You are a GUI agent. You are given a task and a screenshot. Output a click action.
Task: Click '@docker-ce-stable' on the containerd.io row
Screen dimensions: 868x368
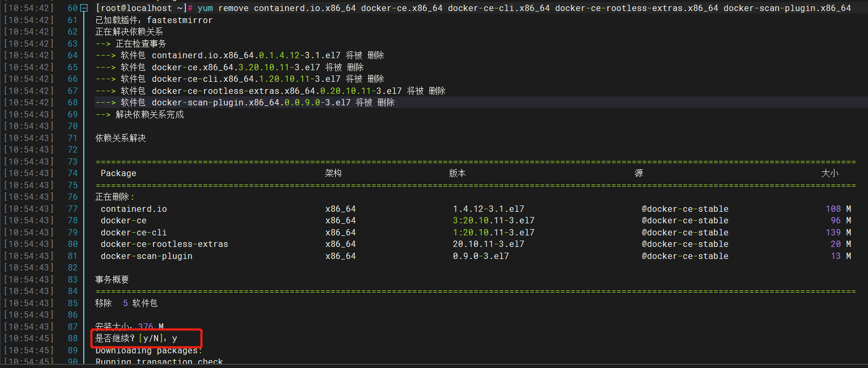(x=685, y=209)
